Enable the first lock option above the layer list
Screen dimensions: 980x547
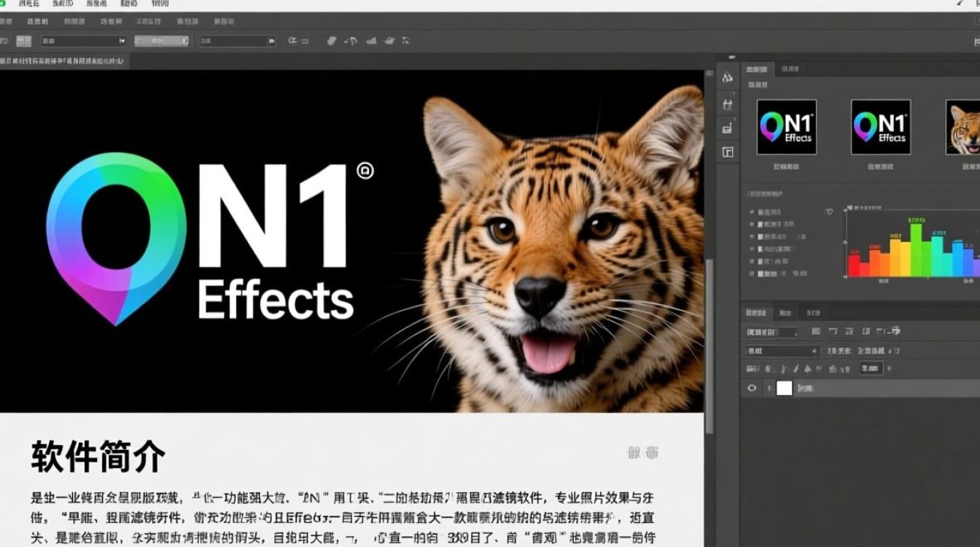pos(768,368)
